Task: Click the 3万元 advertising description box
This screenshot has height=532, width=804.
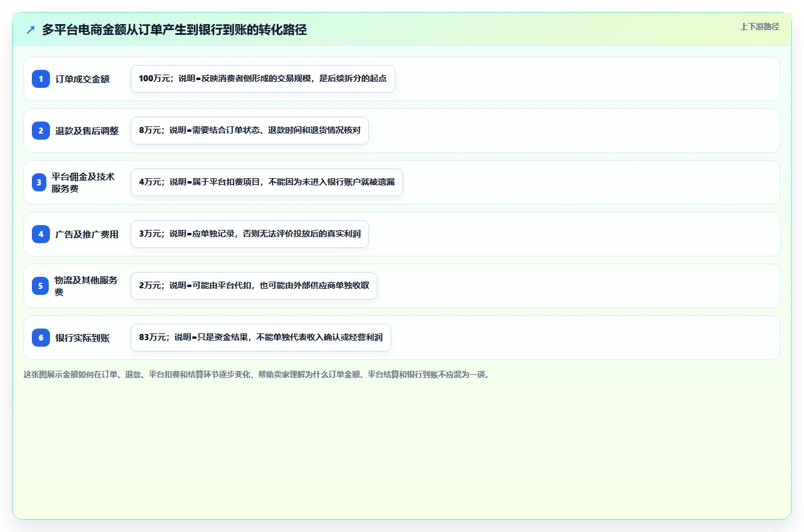Action: (x=250, y=234)
